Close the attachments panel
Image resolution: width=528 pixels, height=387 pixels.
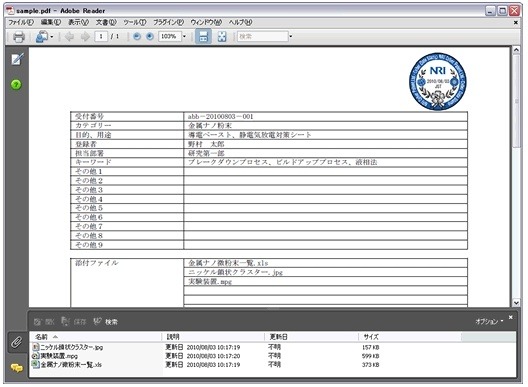point(510,317)
